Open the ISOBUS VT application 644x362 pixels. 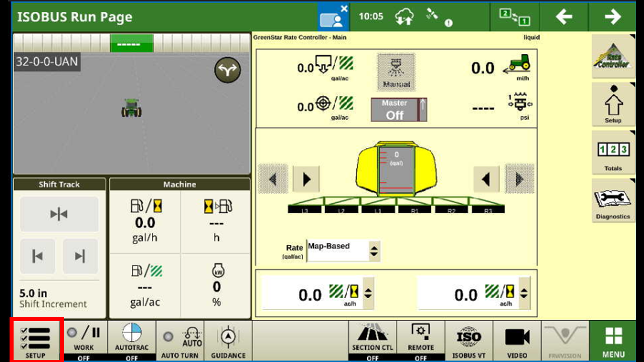click(x=468, y=340)
